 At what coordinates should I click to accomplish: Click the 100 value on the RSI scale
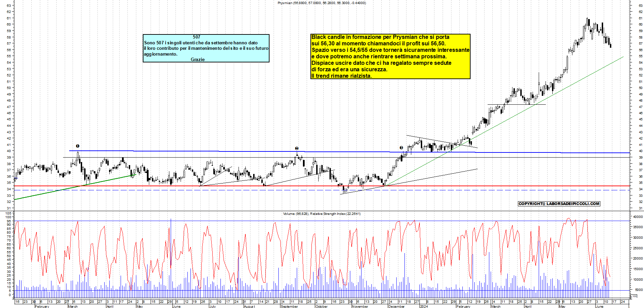(9, 217)
